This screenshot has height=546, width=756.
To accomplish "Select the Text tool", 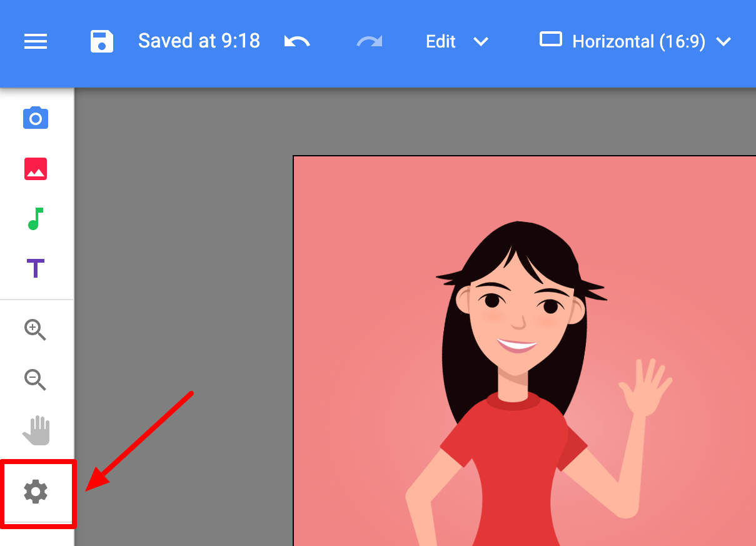I will [36, 269].
